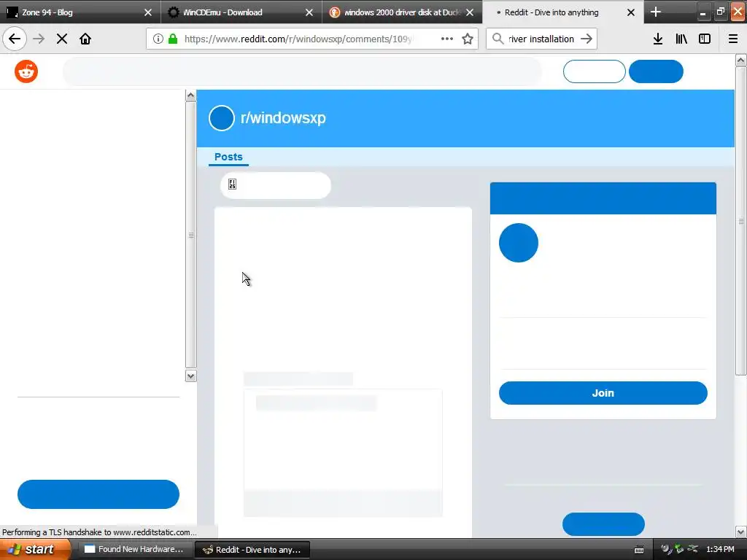Click the keyboard tray icon in taskbar
The height and width of the screenshot is (560, 747).
point(639,550)
